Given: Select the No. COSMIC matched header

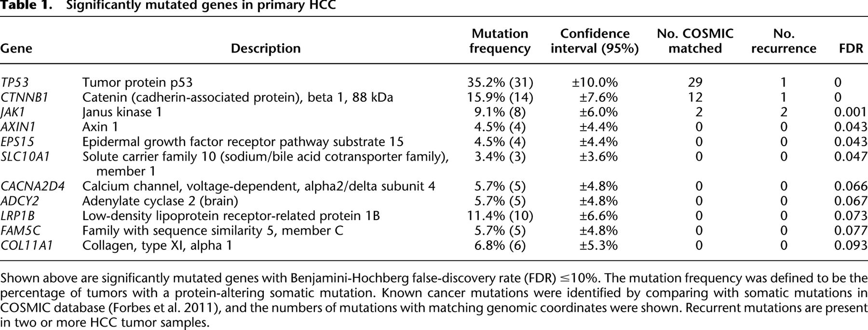Looking at the screenshot, I should coord(695,41).
